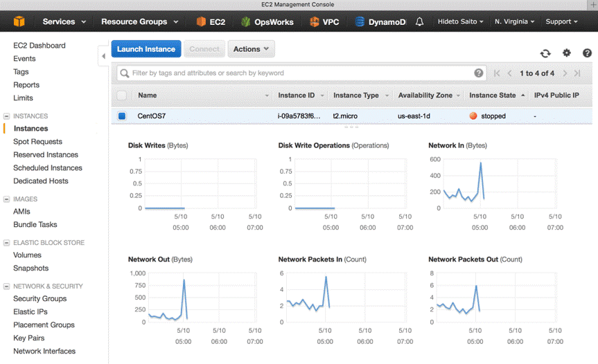Image resolution: width=598 pixels, height=364 pixels.
Task: Open Network Interfaces page
Action: pyautogui.click(x=44, y=351)
